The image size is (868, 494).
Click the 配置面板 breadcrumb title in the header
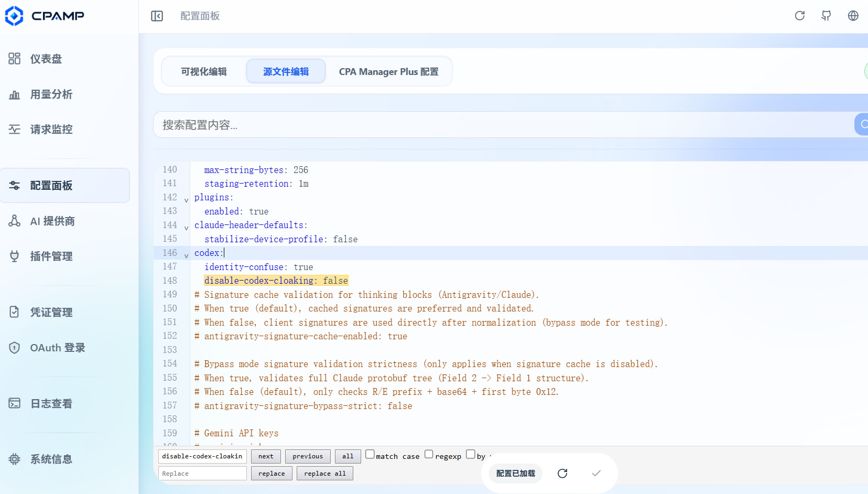pyautogui.click(x=200, y=16)
